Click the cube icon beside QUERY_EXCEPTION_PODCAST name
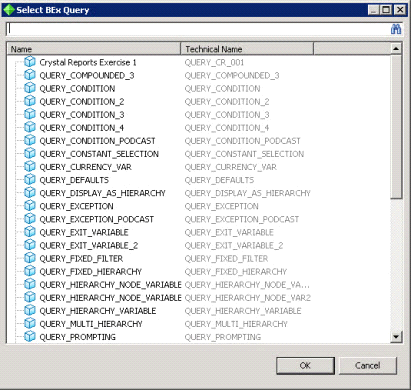 coord(30,219)
